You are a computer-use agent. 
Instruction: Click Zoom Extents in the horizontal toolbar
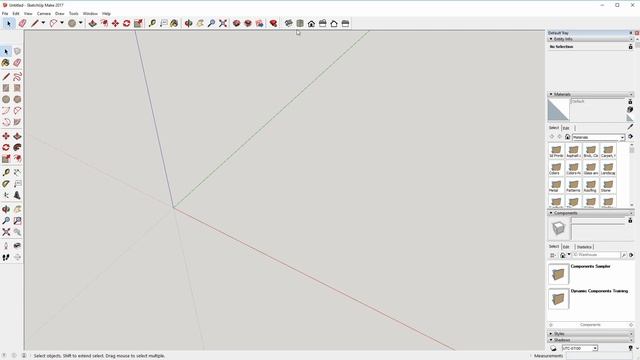[x=223, y=23]
